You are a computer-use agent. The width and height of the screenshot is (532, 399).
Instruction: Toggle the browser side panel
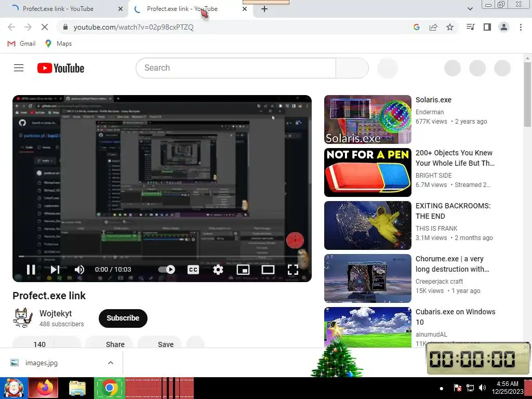pyautogui.click(x=487, y=27)
